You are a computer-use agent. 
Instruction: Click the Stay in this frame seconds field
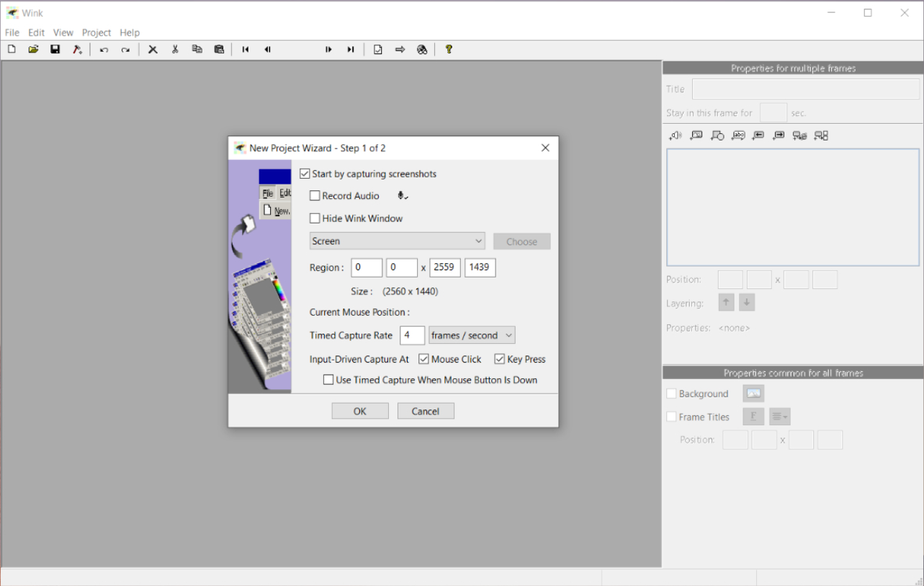click(773, 112)
